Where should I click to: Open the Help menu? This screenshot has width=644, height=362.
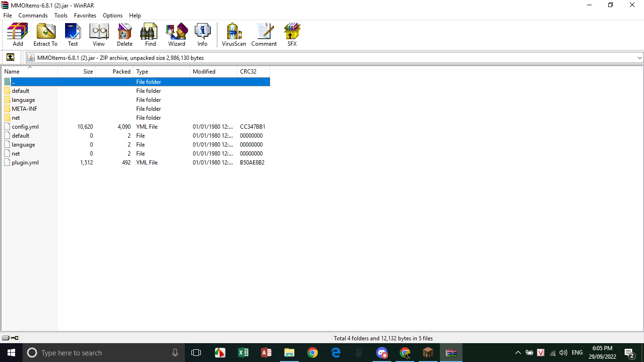[135, 16]
